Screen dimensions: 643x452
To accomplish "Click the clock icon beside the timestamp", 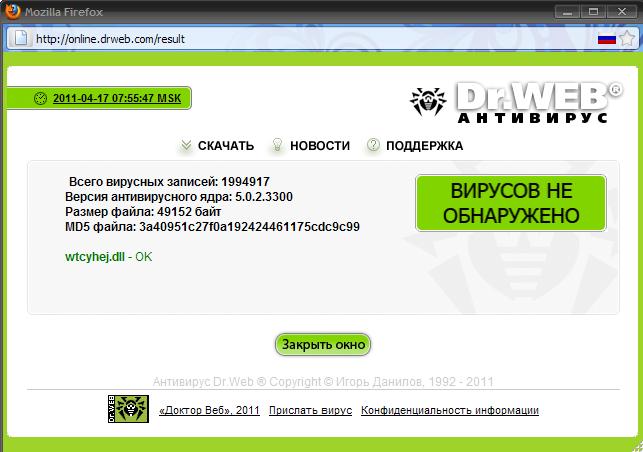I will click(40, 99).
